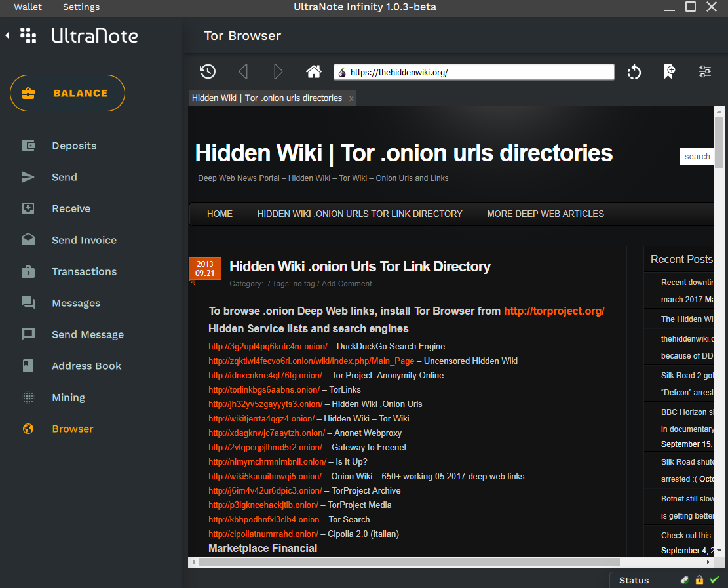Click the Is It Up? onion link
Image resolution: width=728 pixels, height=588 pixels.
267,461
